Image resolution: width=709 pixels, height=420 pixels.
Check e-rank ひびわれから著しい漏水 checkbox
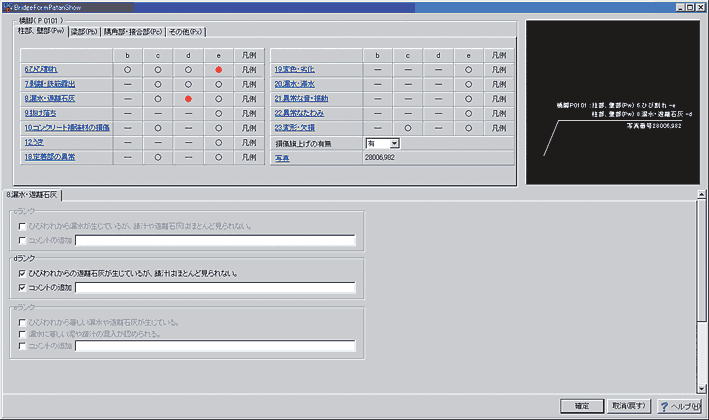[x=22, y=322]
